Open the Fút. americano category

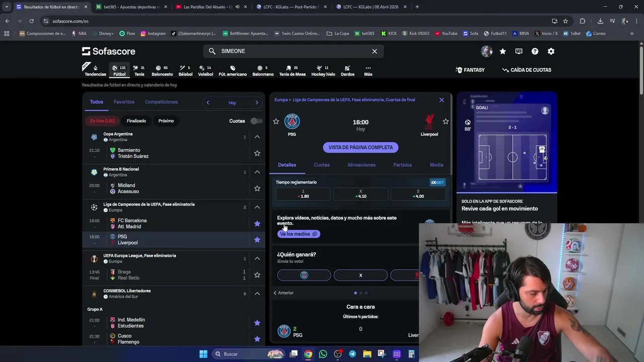point(232,71)
